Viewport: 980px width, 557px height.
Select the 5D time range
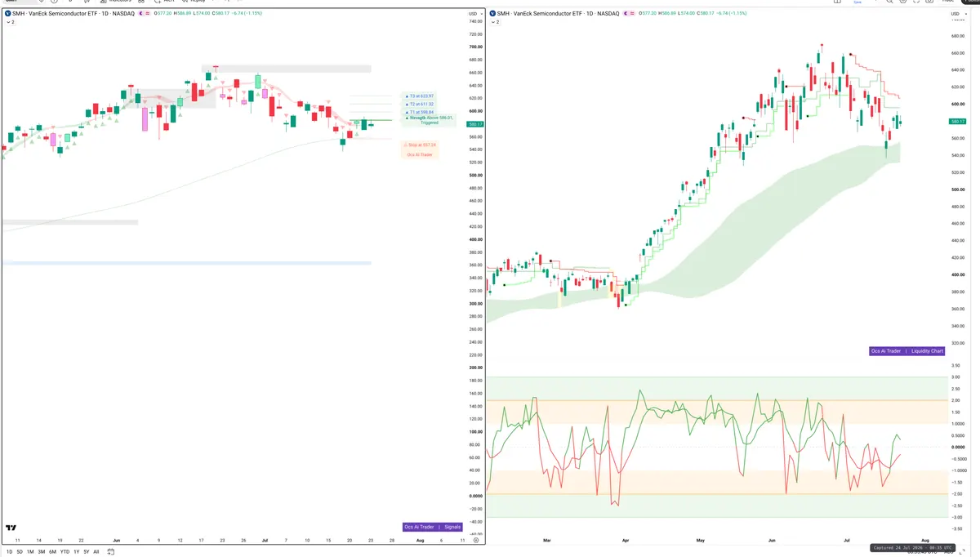20,552
